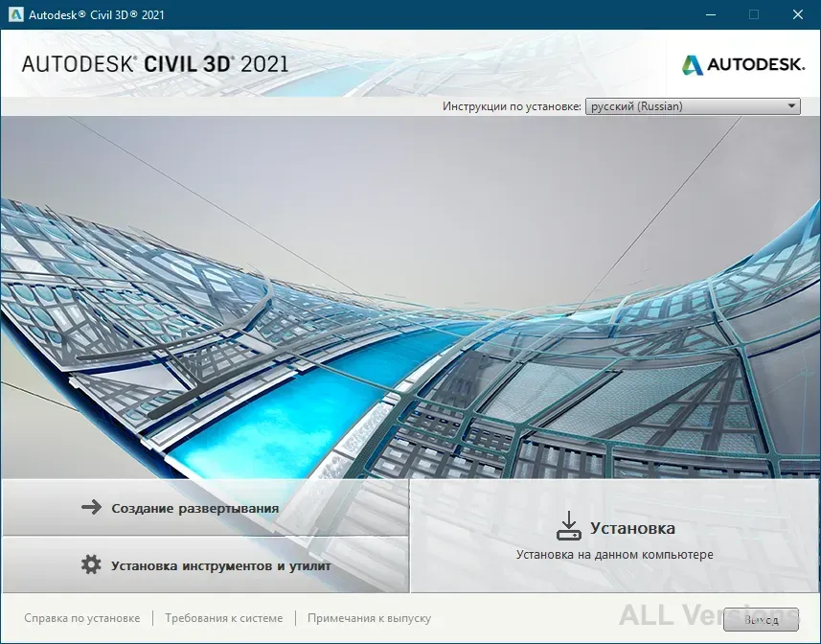Select Установка инструментов и утилит
The height and width of the screenshot is (644, 821).
click(x=205, y=565)
